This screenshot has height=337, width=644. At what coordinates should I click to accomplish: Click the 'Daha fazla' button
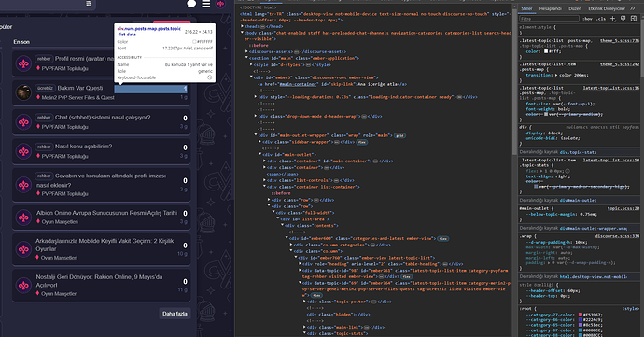point(175,314)
